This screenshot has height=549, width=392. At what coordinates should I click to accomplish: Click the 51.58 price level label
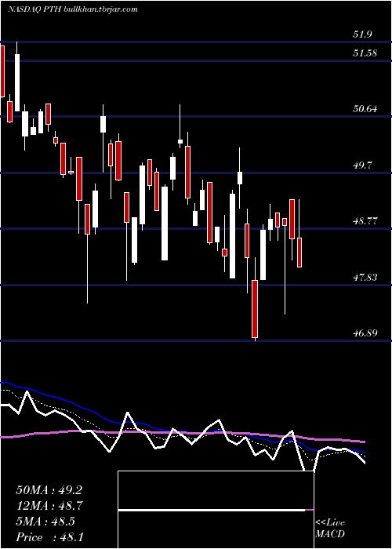(x=365, y=53)
